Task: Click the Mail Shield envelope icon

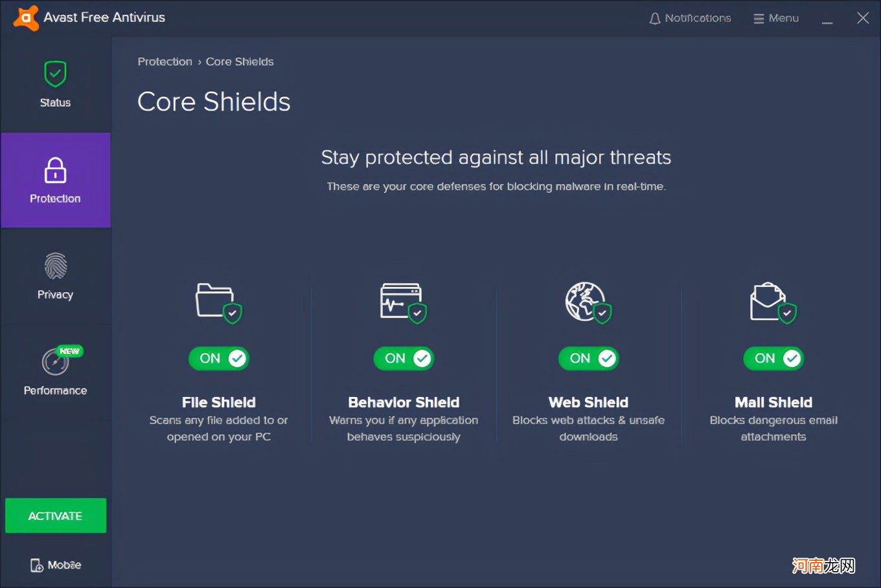Action: pos(773,302)
